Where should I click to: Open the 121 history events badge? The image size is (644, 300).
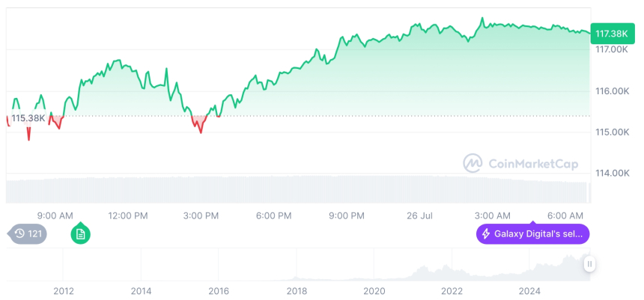tap(28, 234)
